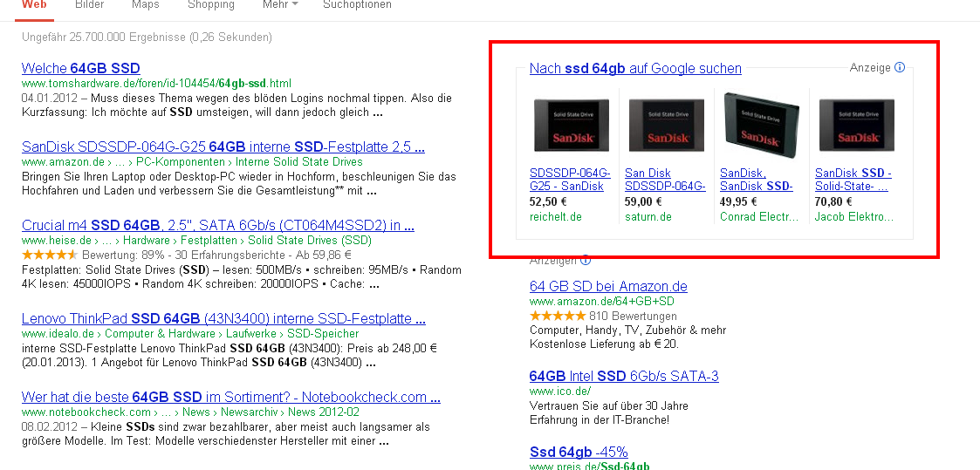Viewport: 980px width, 470px height.
Task: Click the Solid State Drives (SSD) breadcrumb
Action: [310, 240]
